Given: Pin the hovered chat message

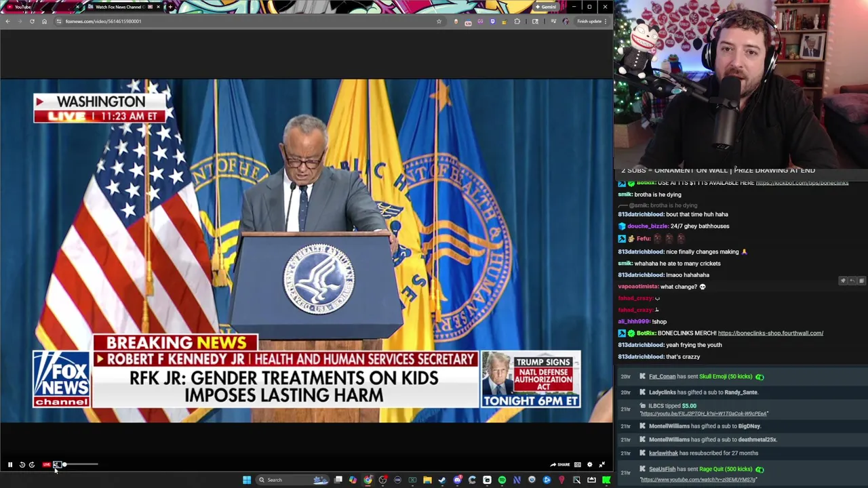Looking at the screenshot, I should click(843, 281).
